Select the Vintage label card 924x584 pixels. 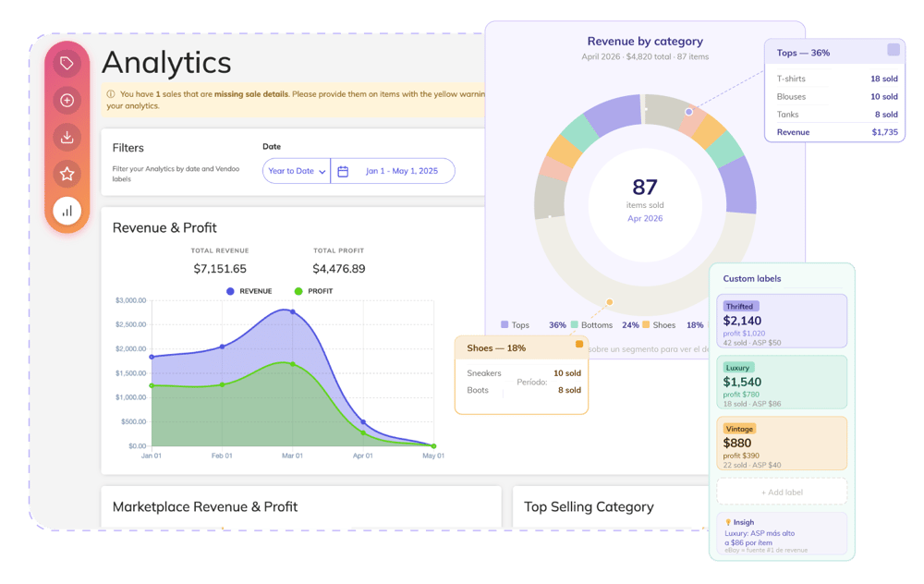pyautogui.click(x=782, y=444)
